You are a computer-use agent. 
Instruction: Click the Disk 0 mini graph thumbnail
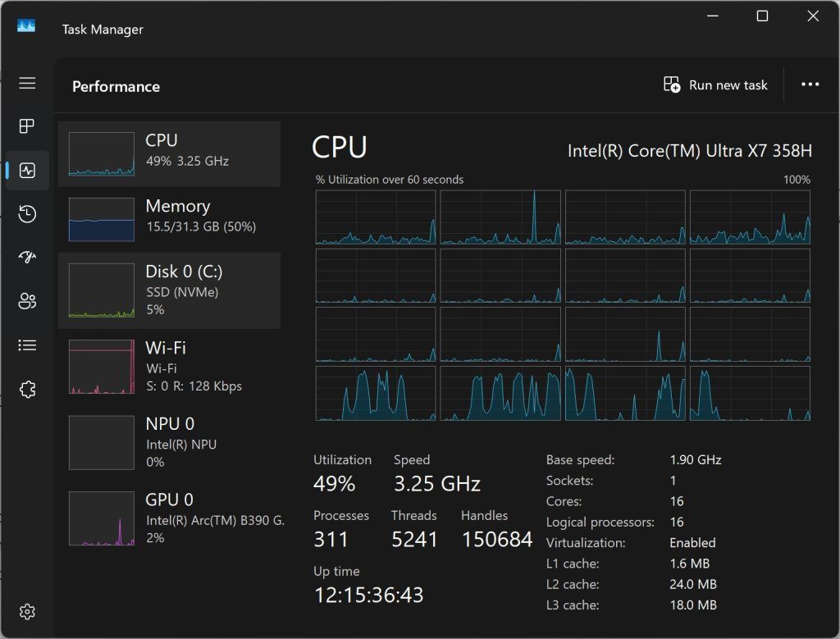[102, 290]
